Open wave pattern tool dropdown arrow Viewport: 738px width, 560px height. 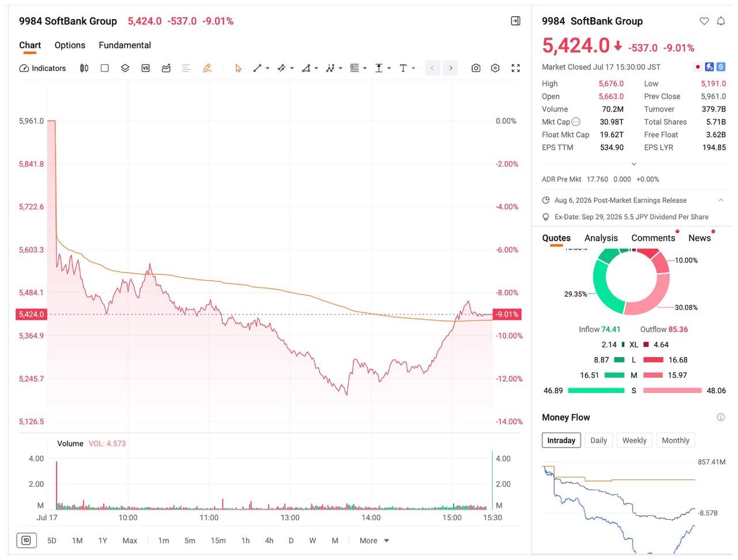(340, 69)
